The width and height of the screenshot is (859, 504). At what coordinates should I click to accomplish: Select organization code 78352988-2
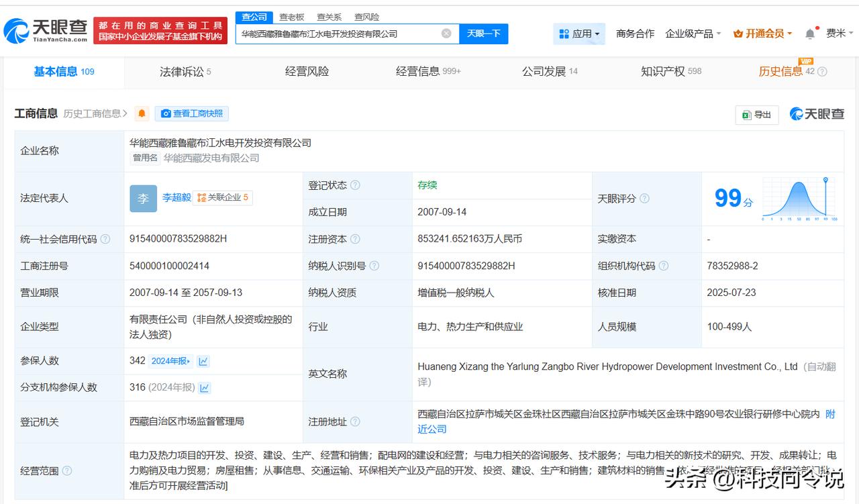[732, 266]
